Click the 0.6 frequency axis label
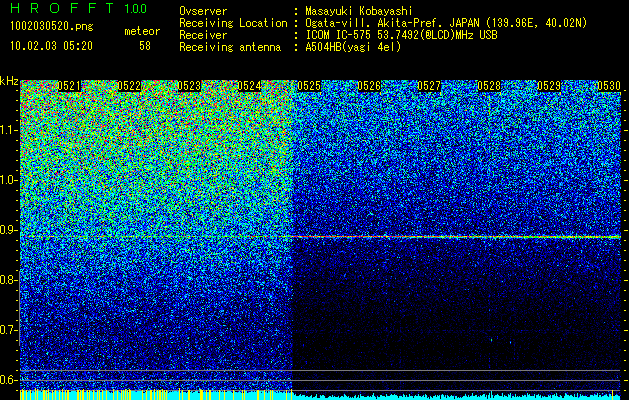 tap(8, 380)
